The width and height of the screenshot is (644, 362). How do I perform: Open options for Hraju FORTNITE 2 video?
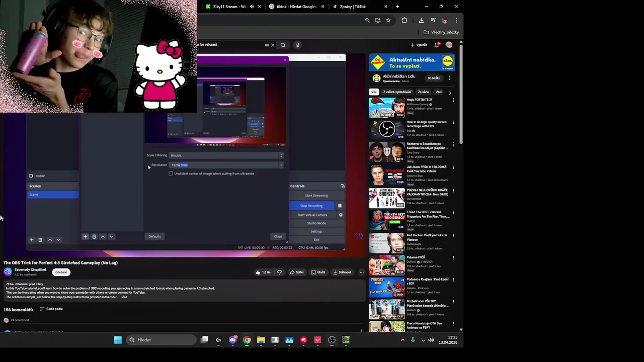453,100
